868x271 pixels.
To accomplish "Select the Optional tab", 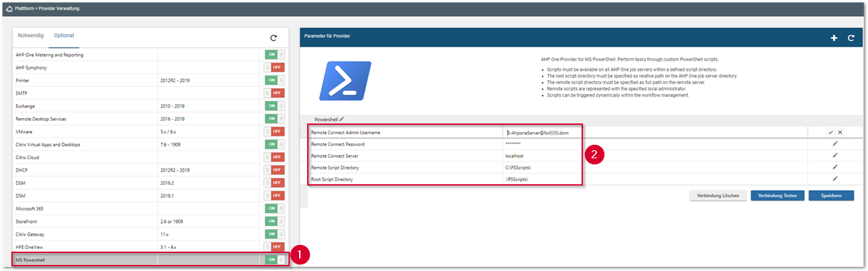I will 64,35.
